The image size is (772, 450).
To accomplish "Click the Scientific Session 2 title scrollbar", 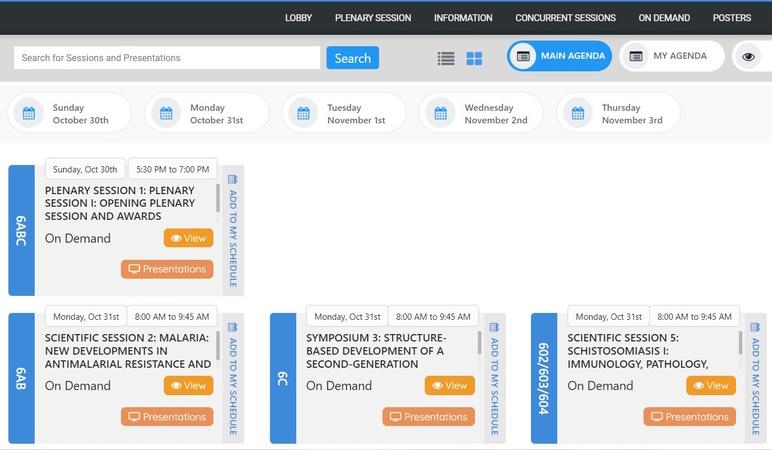I will [x=218, y=346].
